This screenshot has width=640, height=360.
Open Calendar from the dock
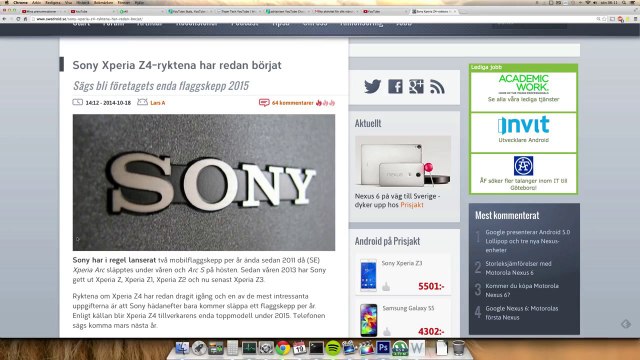299,348
